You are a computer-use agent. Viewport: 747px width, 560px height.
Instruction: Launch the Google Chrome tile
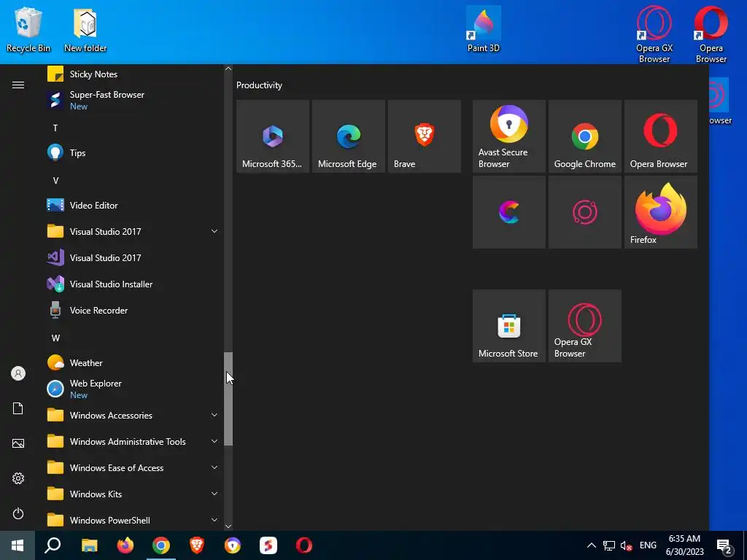tap(585, 136)
